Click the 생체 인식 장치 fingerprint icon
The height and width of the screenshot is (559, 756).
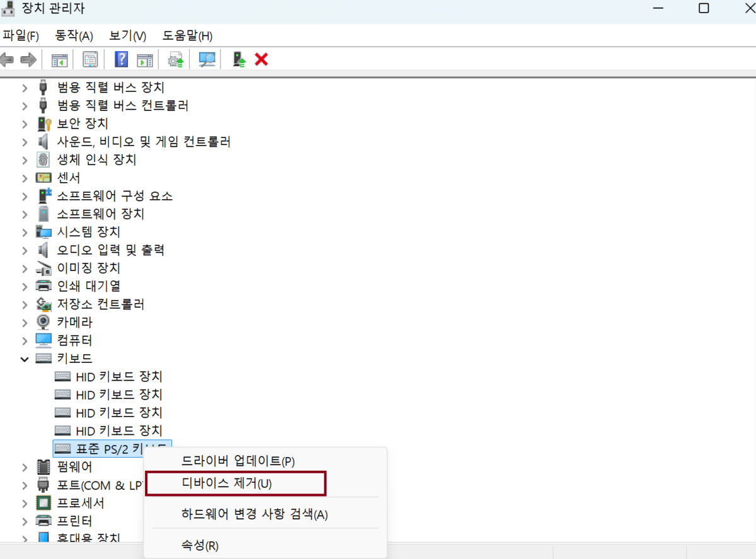point(43,159)
